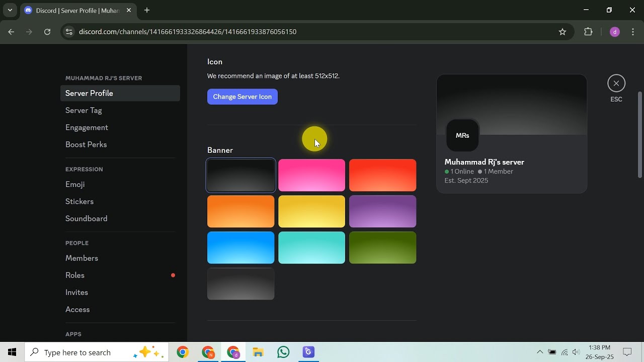Select the black banner swatch with highlighted border
The image size is (644, 362).
click(x=241, y=175)
